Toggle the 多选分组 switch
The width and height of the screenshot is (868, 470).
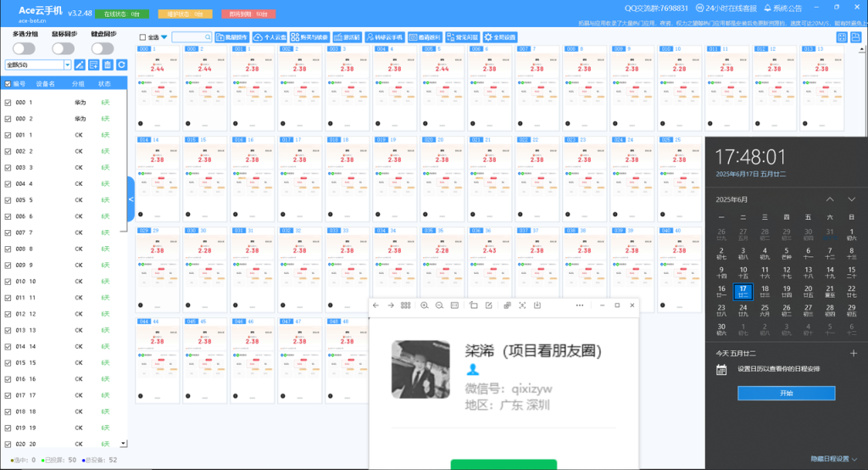[x=24, y=49]
